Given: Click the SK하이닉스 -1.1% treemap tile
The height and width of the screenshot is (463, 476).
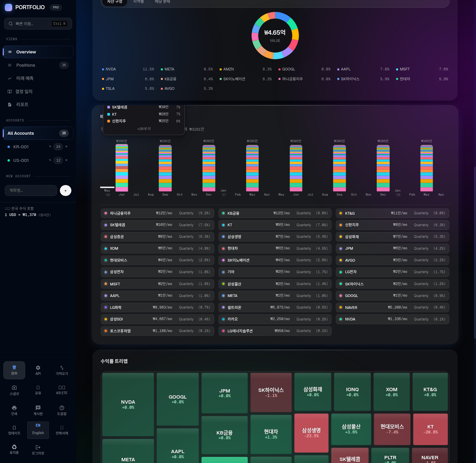Looking at the screenshot, I should pos(271,392).
